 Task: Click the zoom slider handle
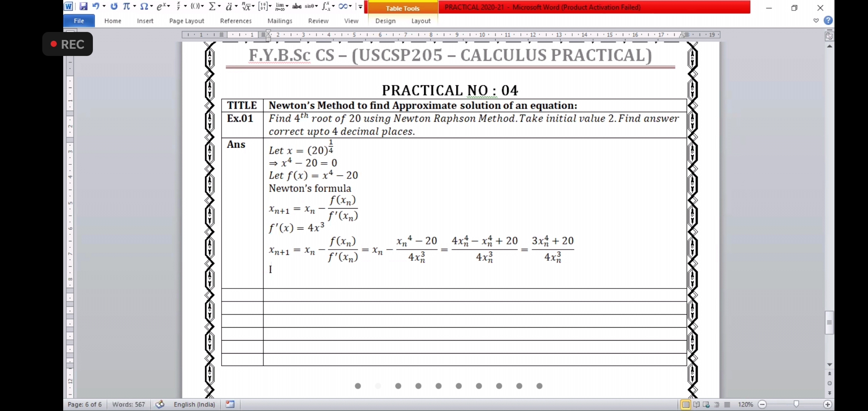tap(796, 404)
